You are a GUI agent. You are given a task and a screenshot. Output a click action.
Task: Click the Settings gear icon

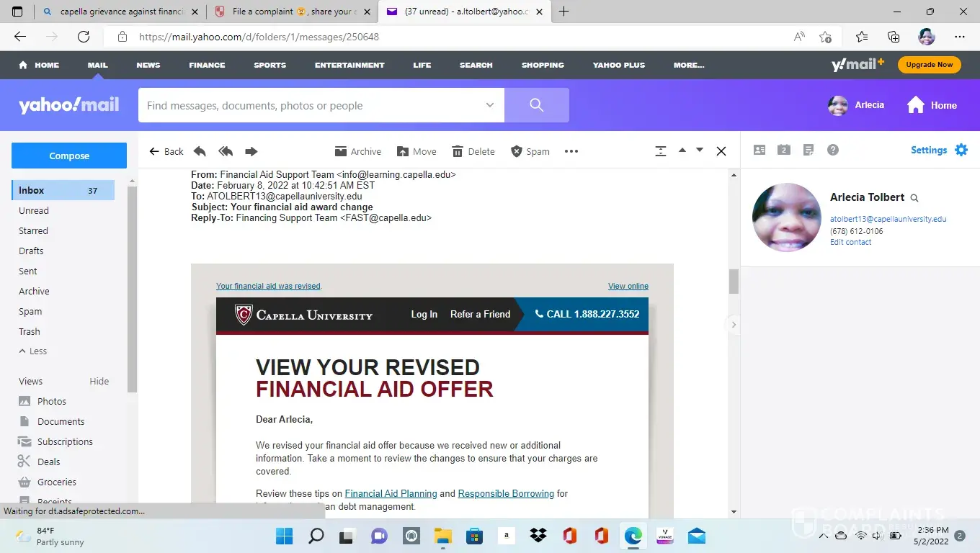961,150
